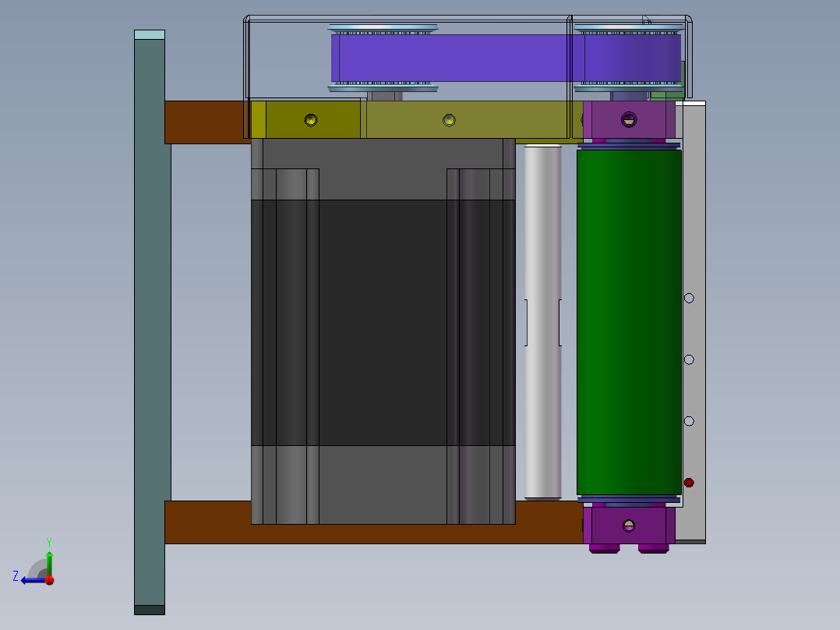The height and width of the screenshot is (630, 840).
Task: Click the topmost hole on the gray side plate
Action: 689,298
